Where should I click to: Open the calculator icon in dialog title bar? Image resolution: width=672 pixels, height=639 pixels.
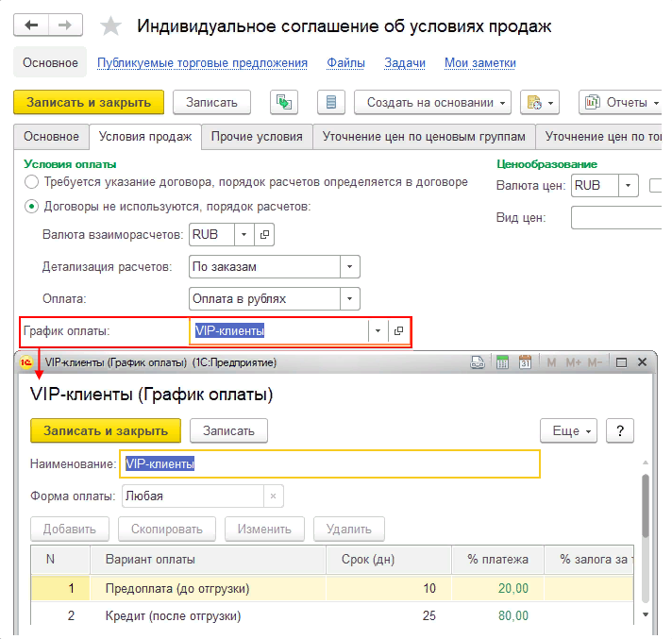point(502,362)
